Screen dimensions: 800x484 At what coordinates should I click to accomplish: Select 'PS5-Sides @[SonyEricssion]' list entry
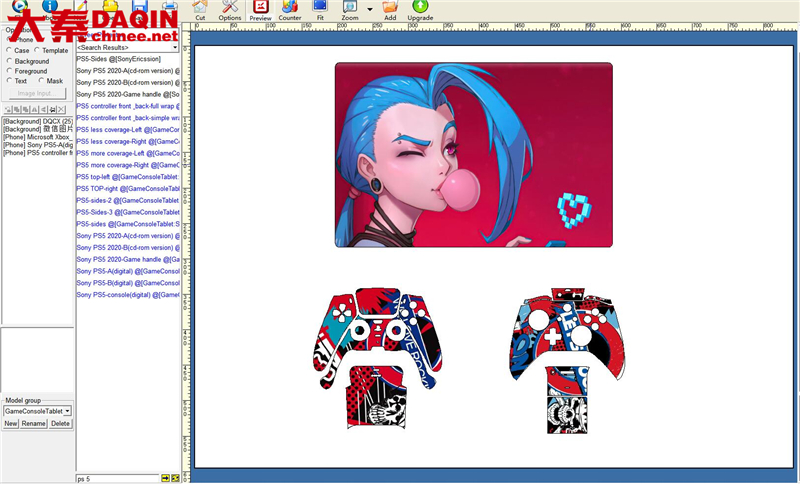pos(118,59)
